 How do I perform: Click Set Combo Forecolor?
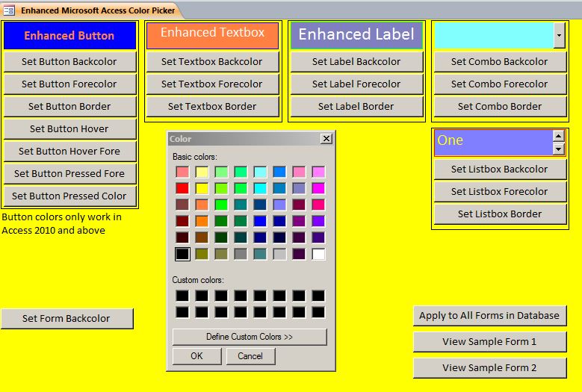[500, 84]
